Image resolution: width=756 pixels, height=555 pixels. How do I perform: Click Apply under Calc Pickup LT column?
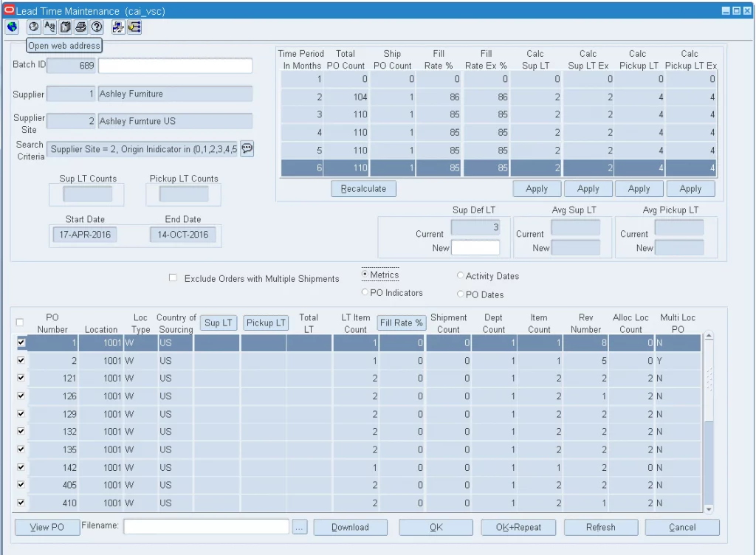click(639, 189)
